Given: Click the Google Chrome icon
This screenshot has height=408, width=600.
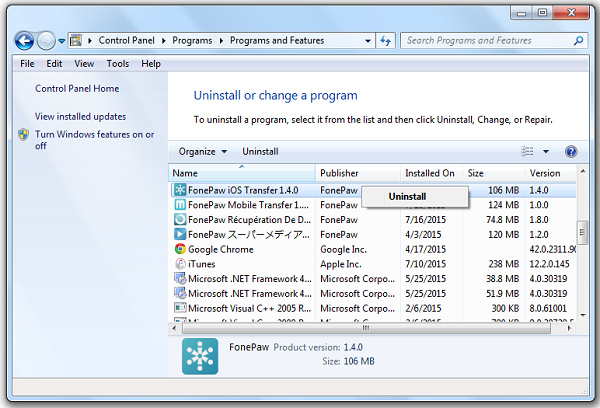Looking at the screenshot, I should coord(180,249).
